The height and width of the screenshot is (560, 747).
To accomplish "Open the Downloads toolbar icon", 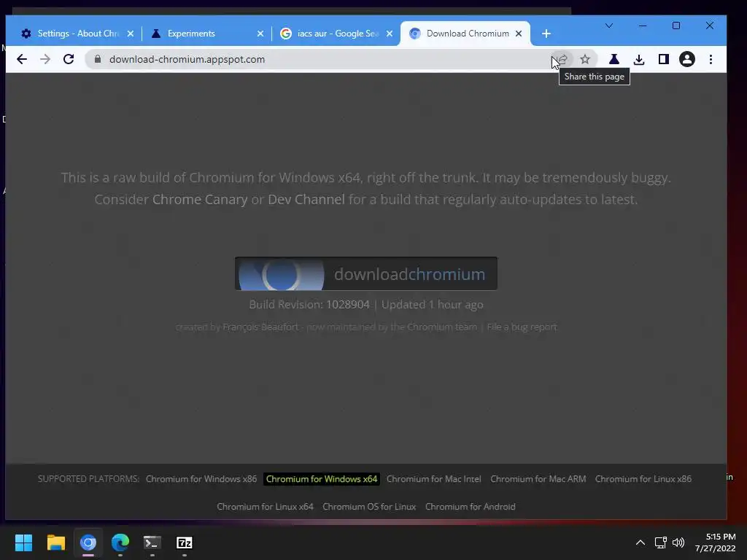I will [639, 59].
